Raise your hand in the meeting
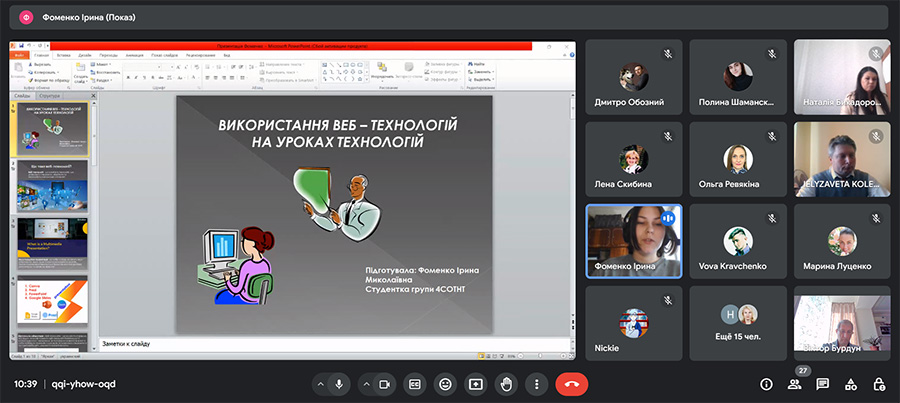 [507, 384]
